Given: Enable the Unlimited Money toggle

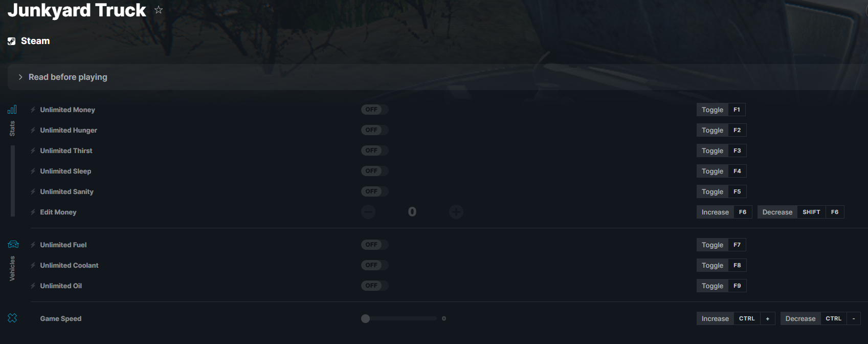Looking at the screenshot, I should tap(375, 110).
